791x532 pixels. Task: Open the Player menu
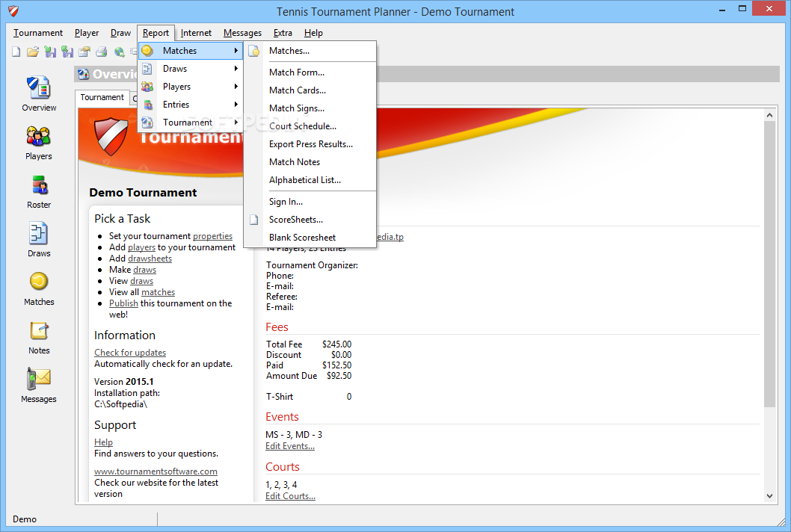(87, 33)
